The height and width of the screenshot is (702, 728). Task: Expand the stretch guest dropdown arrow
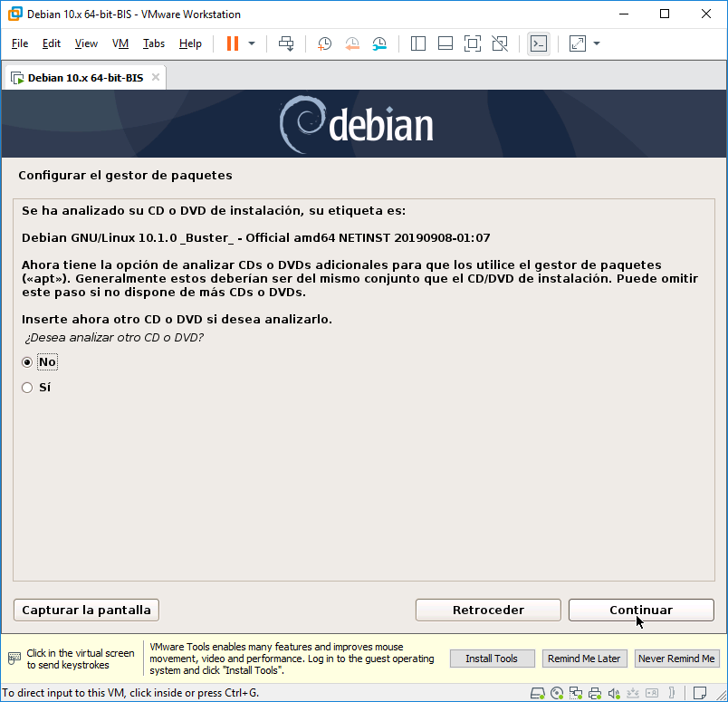[597, 43]
